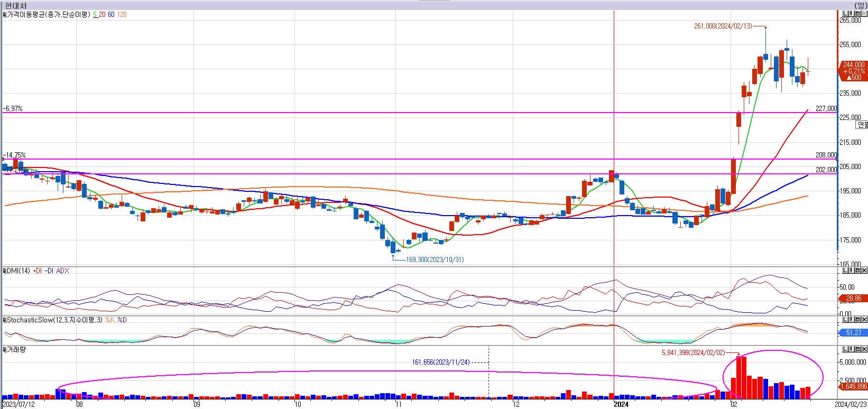Screen dimensions: 868x409
Task: Click the 연필 button on price axis
Action: coord(862,125)
